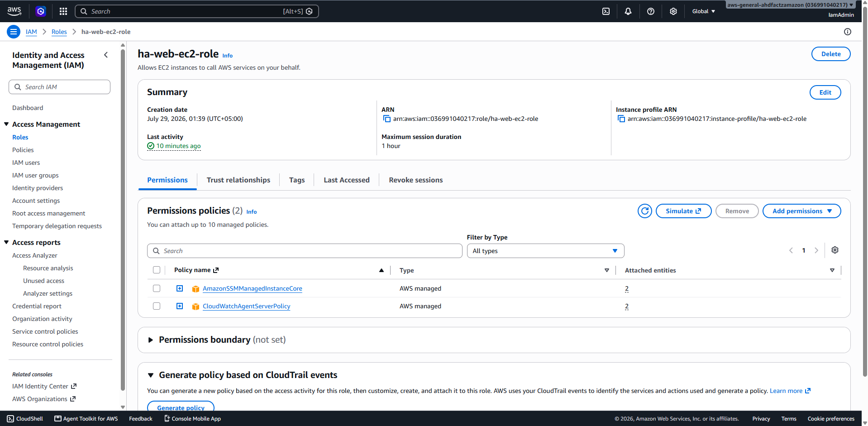Viewport: 868px width, 426px height.
Task: Go to previous page of policies
Action: pos(791,250)
